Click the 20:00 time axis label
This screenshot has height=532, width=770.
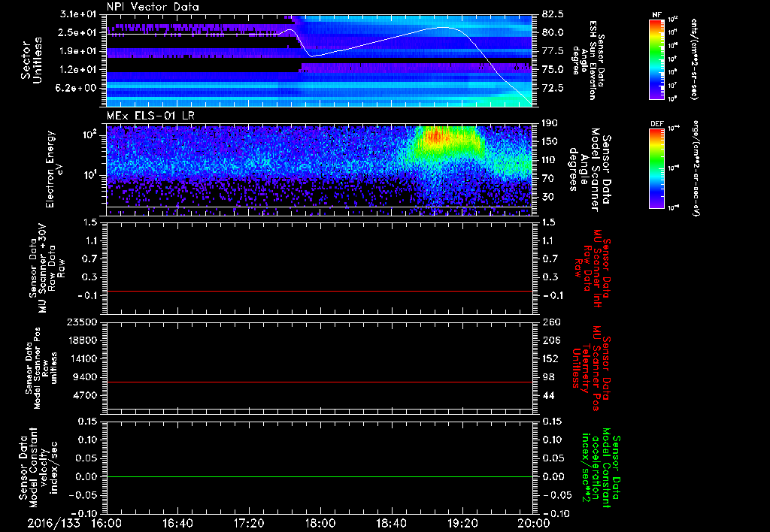coord(534,523)
